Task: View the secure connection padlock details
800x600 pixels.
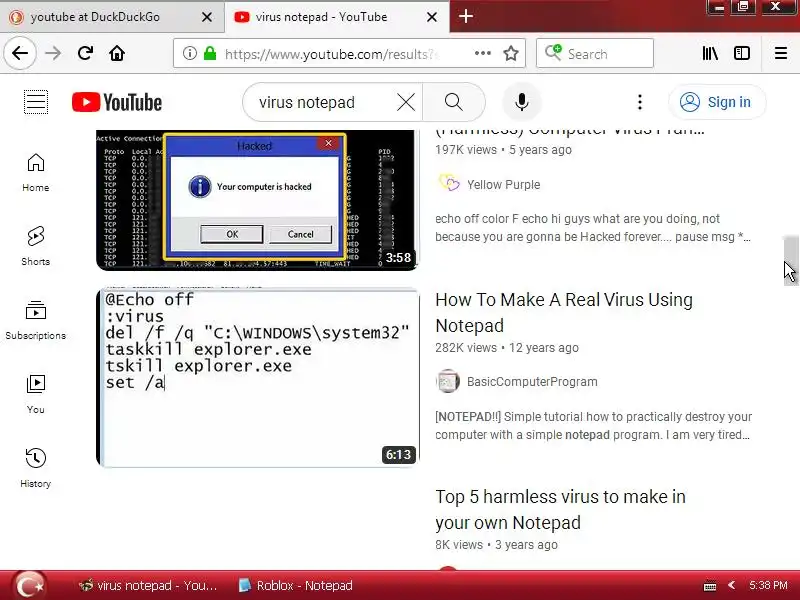Action: pos(210,53)
